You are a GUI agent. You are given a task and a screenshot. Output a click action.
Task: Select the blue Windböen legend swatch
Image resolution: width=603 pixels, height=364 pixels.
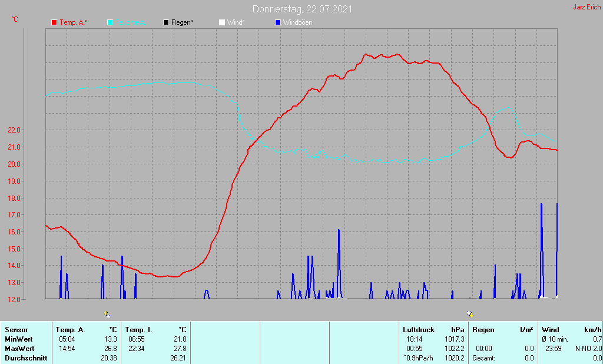[x=278, y=22]
